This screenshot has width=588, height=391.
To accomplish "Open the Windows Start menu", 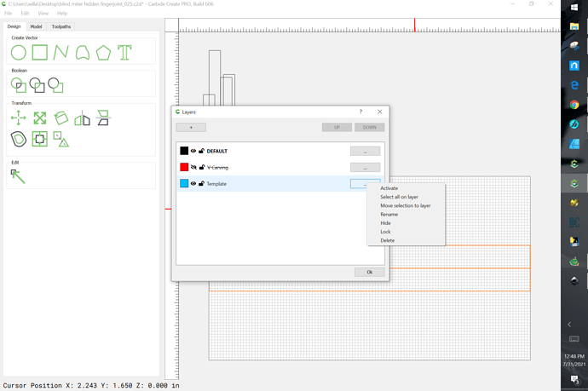I will pos(574,7).
